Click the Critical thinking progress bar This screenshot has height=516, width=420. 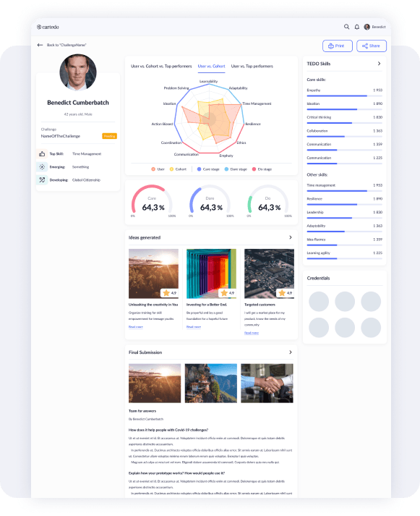[x=344, y=123]
